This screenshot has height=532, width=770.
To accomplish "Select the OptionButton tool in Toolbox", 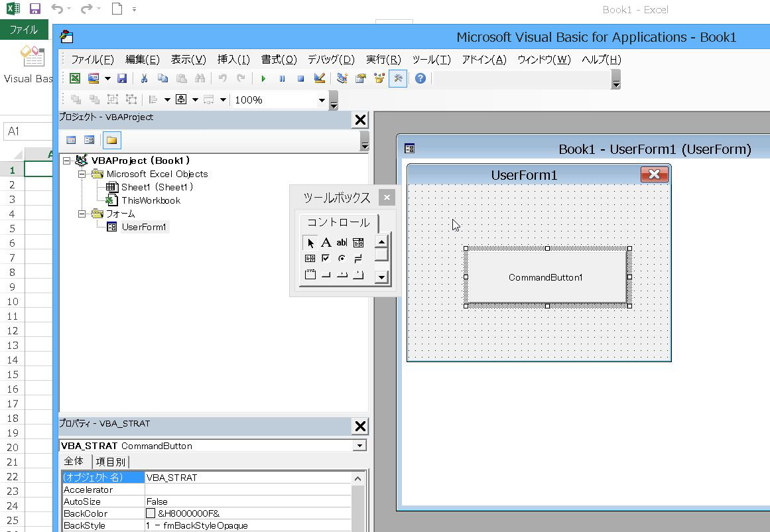I will coord(342,259).
